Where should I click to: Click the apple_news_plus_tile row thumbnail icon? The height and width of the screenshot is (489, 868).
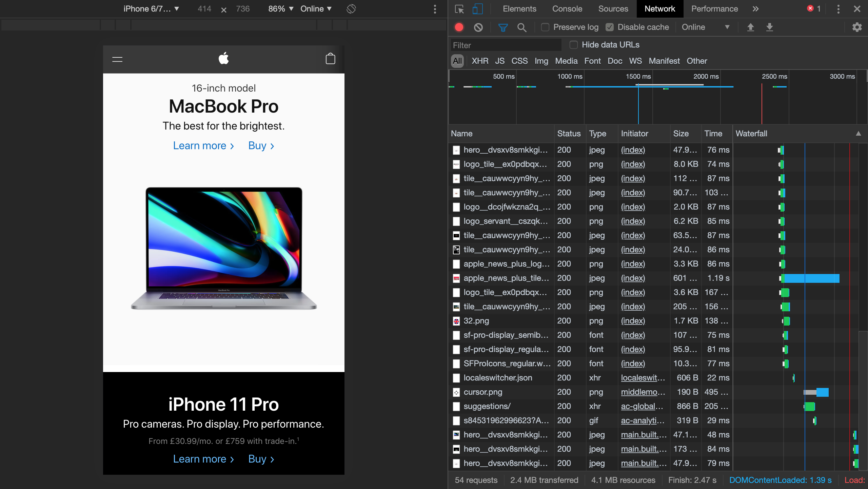coord(456,278)
